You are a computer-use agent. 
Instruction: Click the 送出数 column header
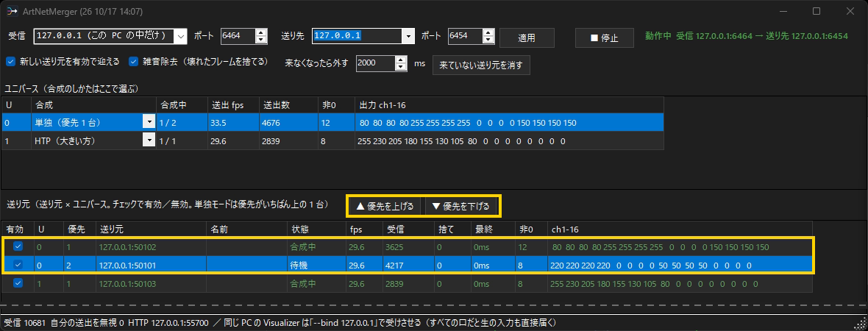288,104
